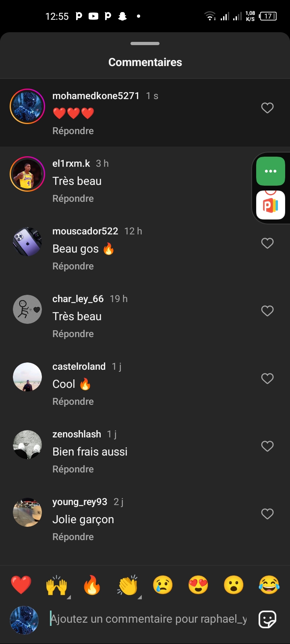Like the comment by char_ley_66
This screenshot has width=290, height=644.
point(267,311)
